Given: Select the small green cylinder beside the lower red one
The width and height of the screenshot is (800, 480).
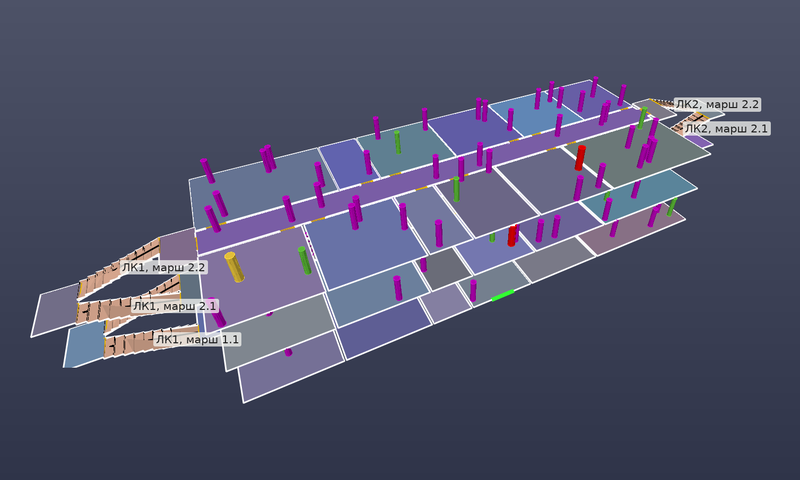Looking at the screenshot, I should point(492,237).
